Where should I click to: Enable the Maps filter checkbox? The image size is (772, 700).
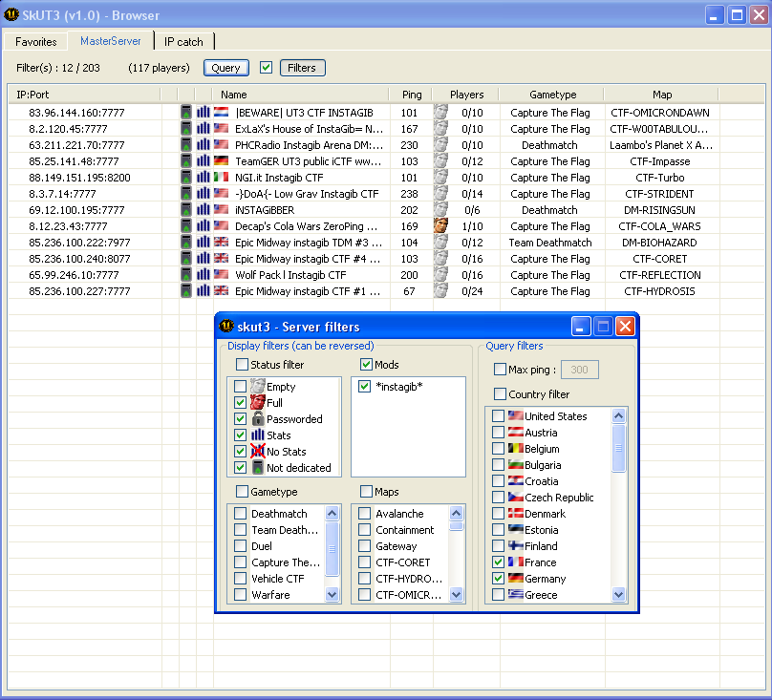[366, 491]
